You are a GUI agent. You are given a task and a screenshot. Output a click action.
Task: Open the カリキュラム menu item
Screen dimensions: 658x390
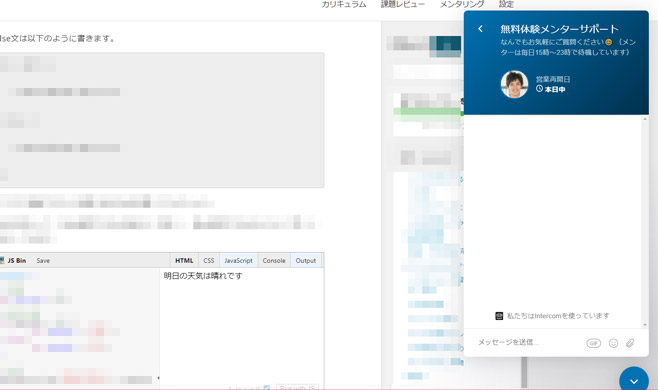344,4
